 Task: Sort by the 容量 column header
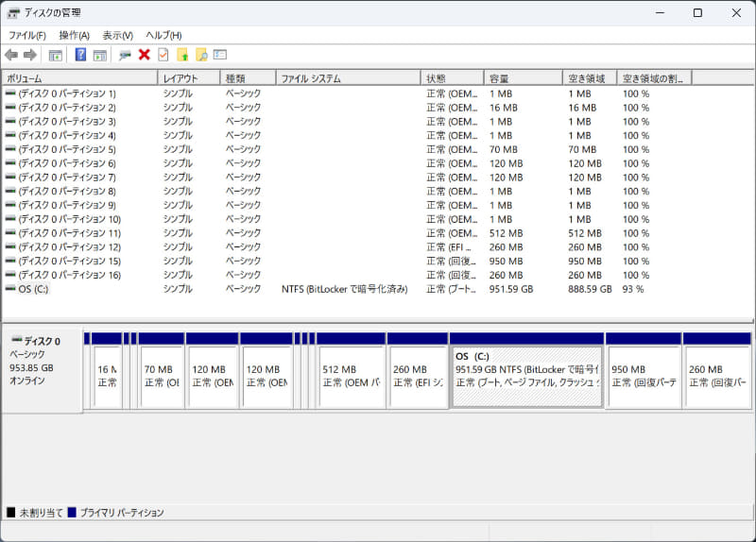pyautogui.click(x=524, y=78)
